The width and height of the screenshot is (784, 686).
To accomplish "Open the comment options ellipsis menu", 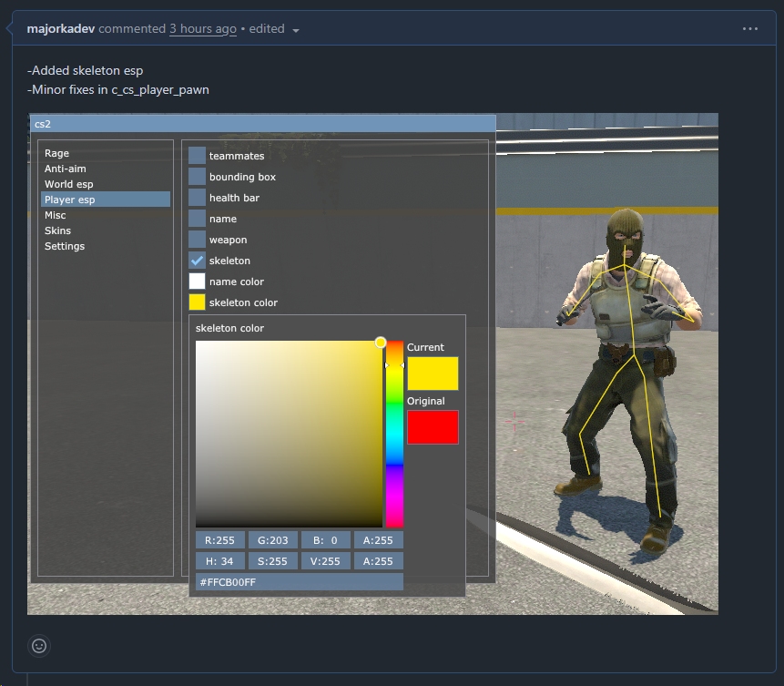I will pos(749,29).
